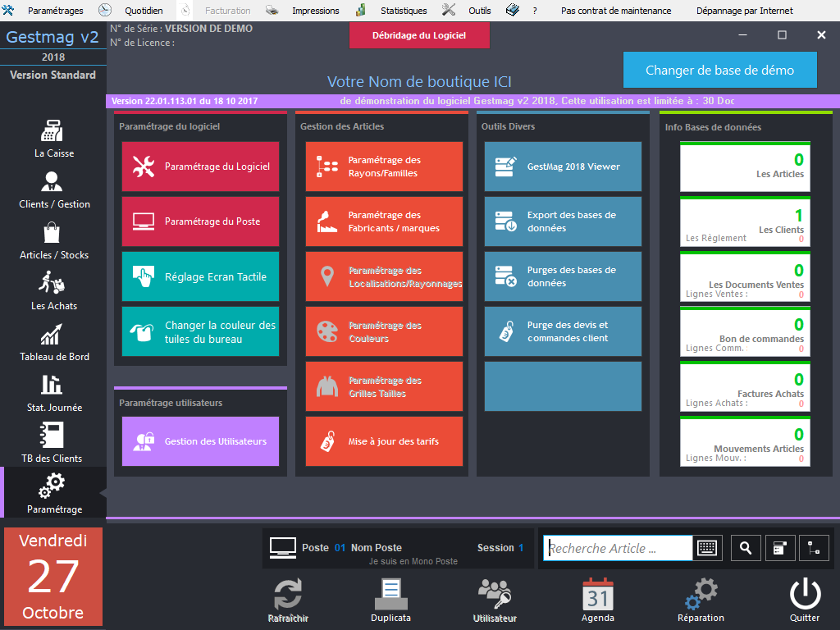Open Réglage Ecran Tactile tile

(200, 276)
